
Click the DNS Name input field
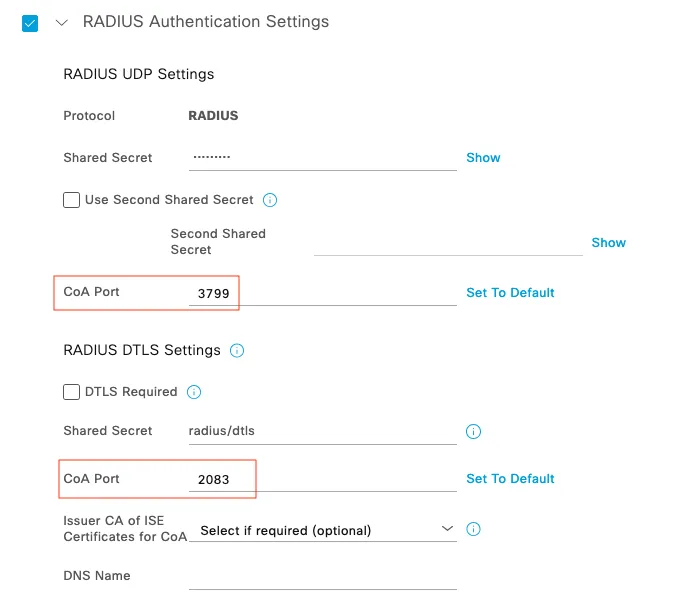pyautogui.click(x=323, y=577)
